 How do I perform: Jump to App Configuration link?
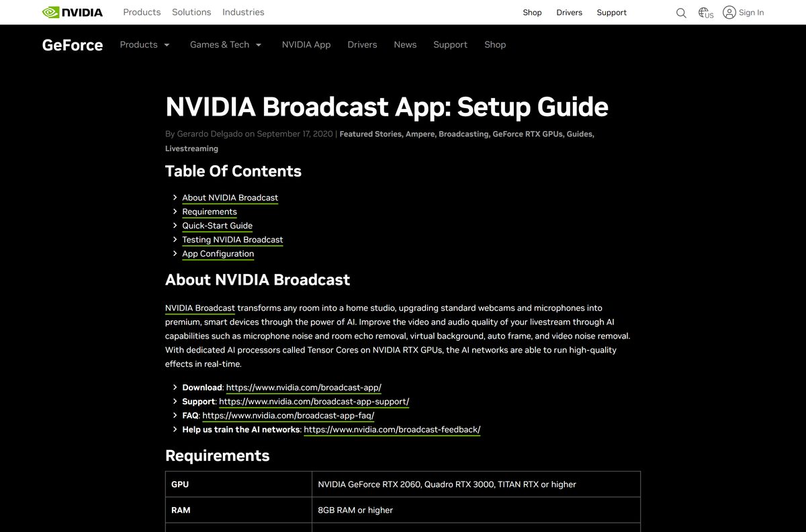[218, 254]
